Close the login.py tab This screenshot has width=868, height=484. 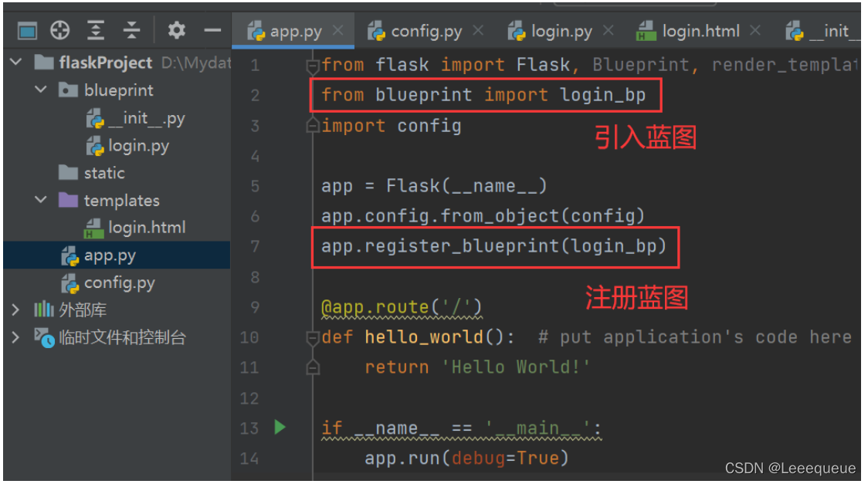[608, 30]
